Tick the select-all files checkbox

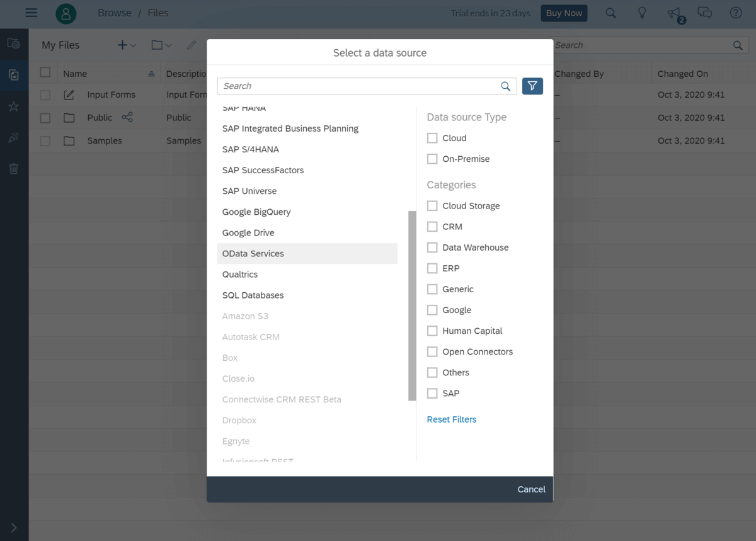click(x=45, y=72)
